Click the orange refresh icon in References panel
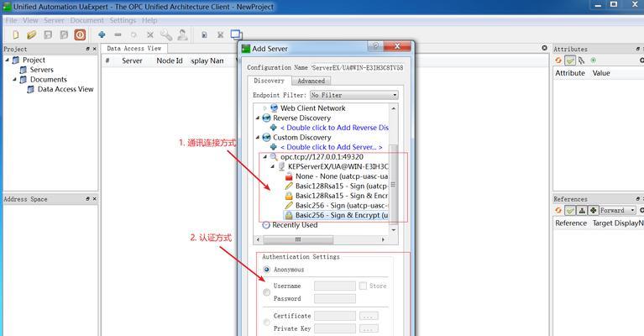This screenshot has height=336, width=644. [558, 210]
